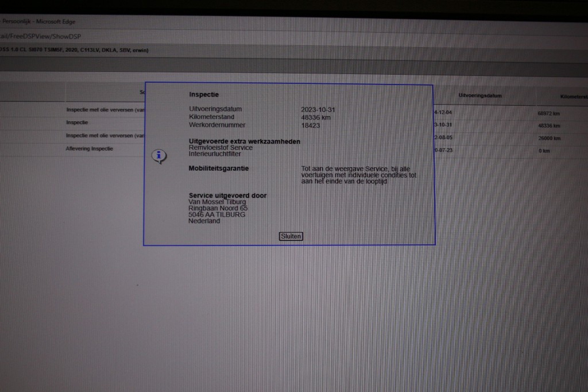Click the date 2023-10-31 in the dialog
This screenshot has height=392, width=588.
(x=317, y=109)
